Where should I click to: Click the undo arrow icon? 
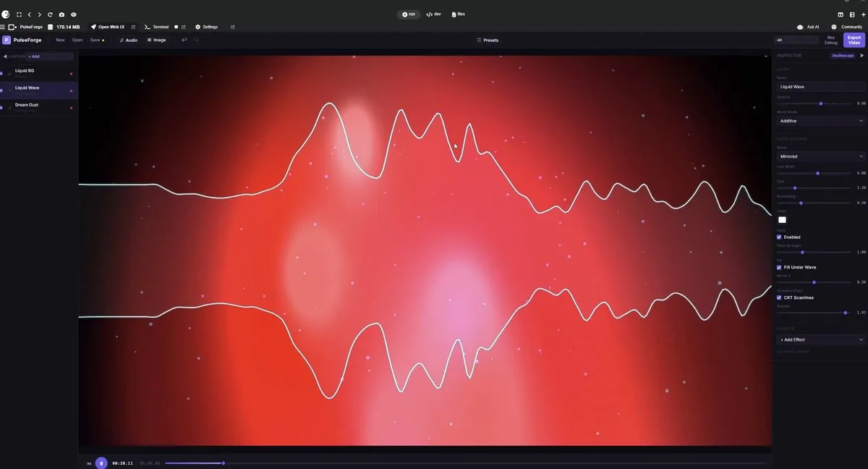coord(184,40)
